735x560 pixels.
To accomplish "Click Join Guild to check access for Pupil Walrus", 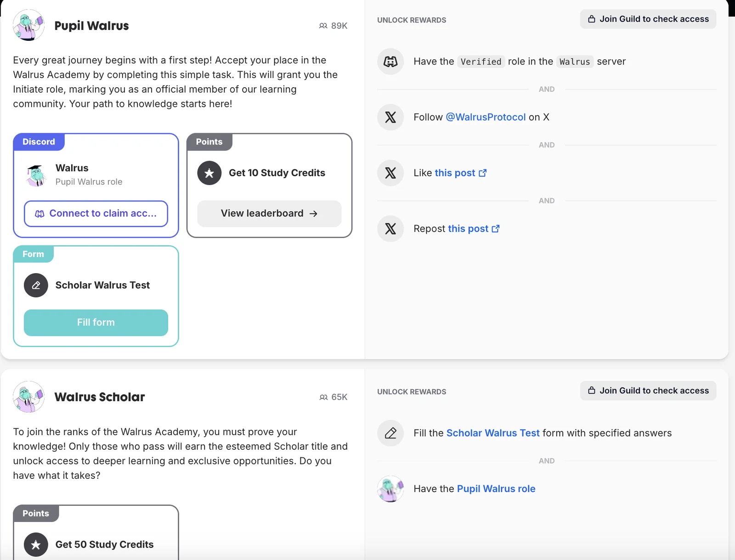I will tap(648, 19).
